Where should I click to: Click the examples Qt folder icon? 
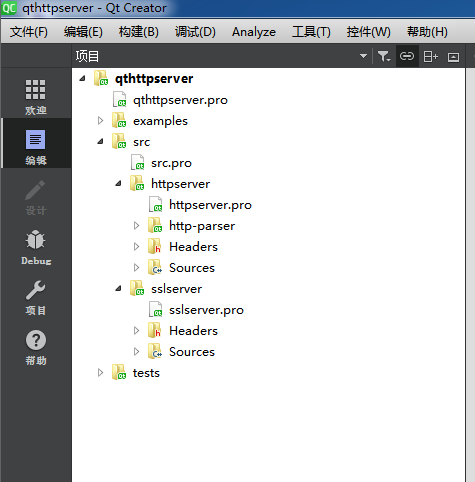(119, 120)
